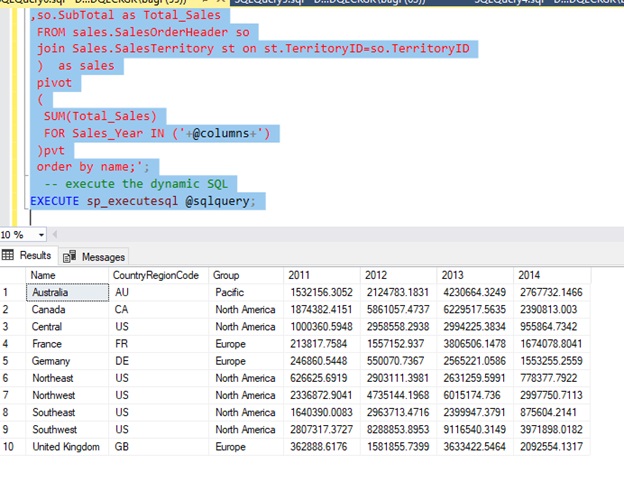Select the Northwest name cell
The width and height of the screenshot is (624, 482).
point(67,395)
